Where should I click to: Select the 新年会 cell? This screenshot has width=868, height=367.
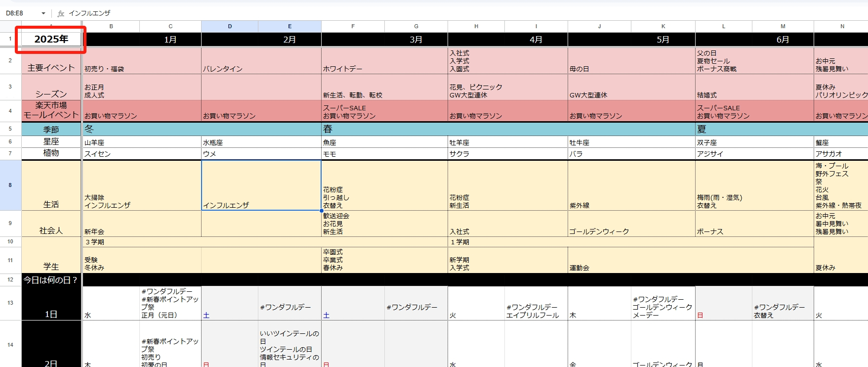(141, 224)
